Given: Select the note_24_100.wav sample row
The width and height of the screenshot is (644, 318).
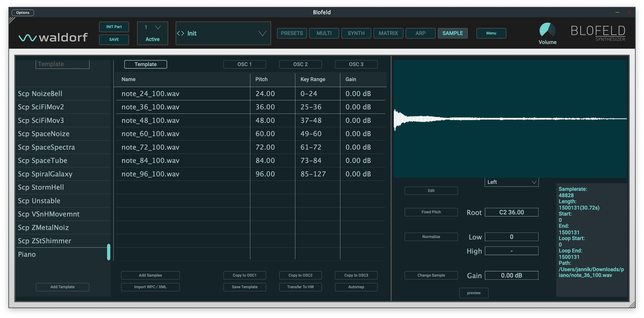Looking at the screenshot, I should 251,94.
